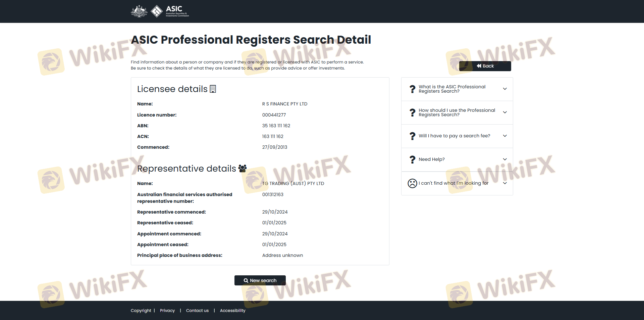Click the Appointment commenced date 29/10/2024

pyautogui.click(x=275, y=234)
